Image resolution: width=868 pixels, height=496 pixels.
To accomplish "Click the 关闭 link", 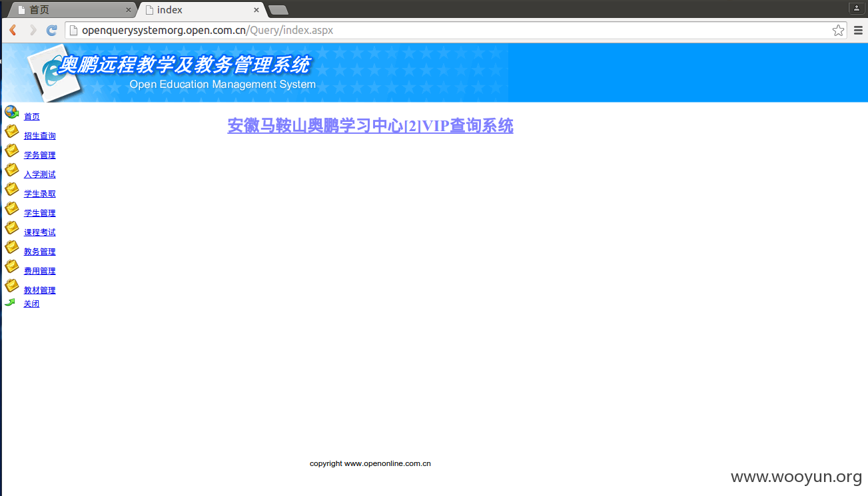I will pos(32,304).
